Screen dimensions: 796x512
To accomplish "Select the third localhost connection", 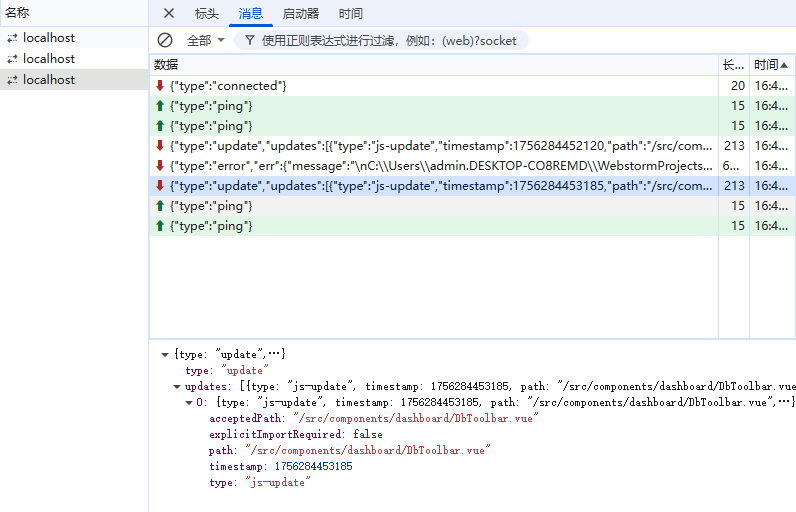I will pyautogui.click(x=49, y=80).
